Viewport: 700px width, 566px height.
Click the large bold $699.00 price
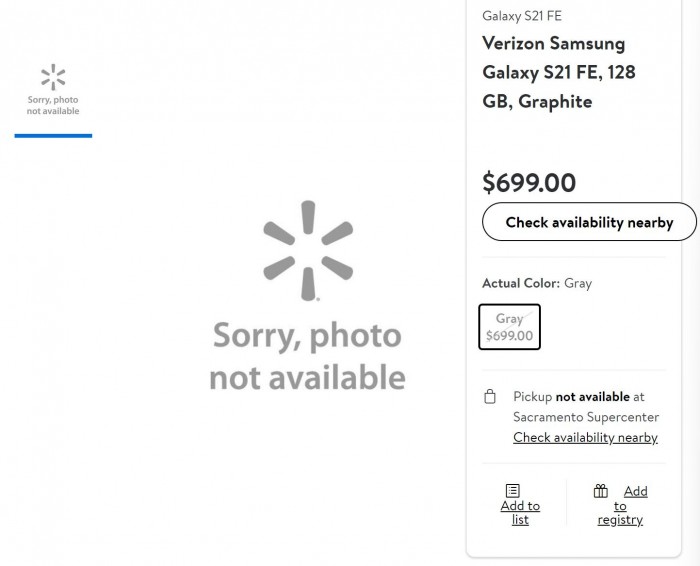(x=529, y=182)
